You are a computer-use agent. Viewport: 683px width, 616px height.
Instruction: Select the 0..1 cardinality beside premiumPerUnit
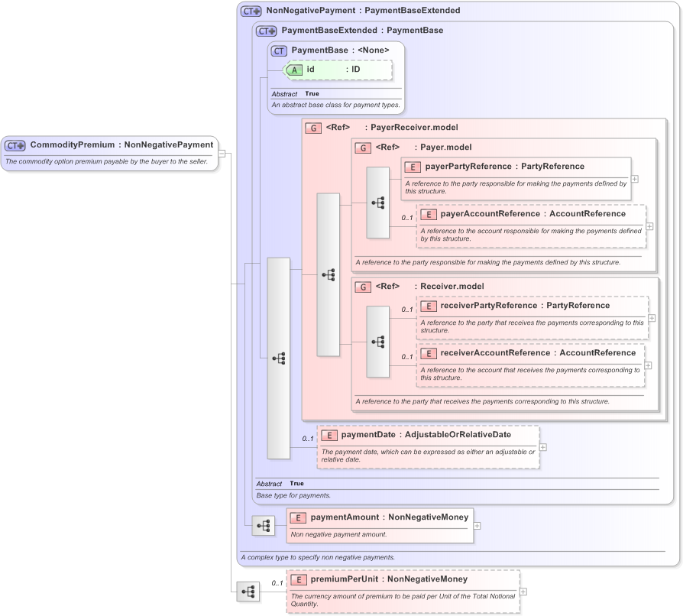[277, 583]
